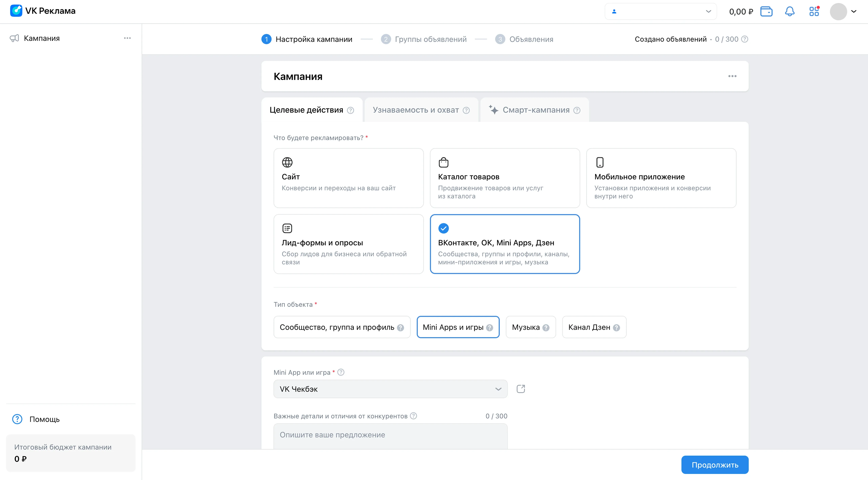Choose Канал Дзен object type
Screen dimensions: 868x480
point(594,327)
